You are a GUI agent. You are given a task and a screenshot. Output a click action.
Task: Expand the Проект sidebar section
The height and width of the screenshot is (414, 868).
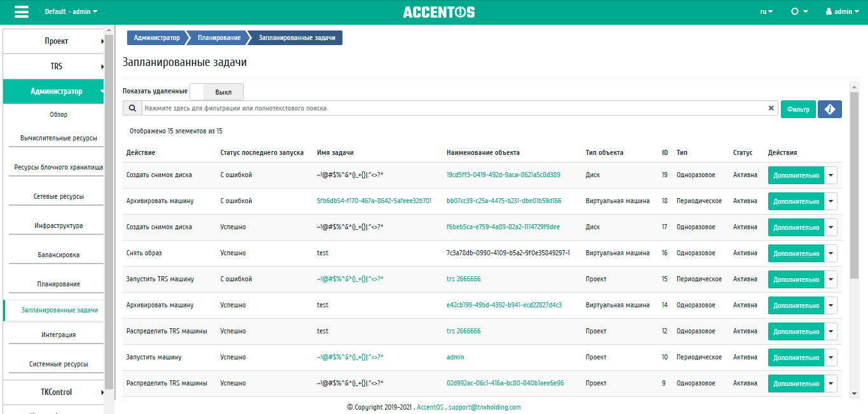54,41
